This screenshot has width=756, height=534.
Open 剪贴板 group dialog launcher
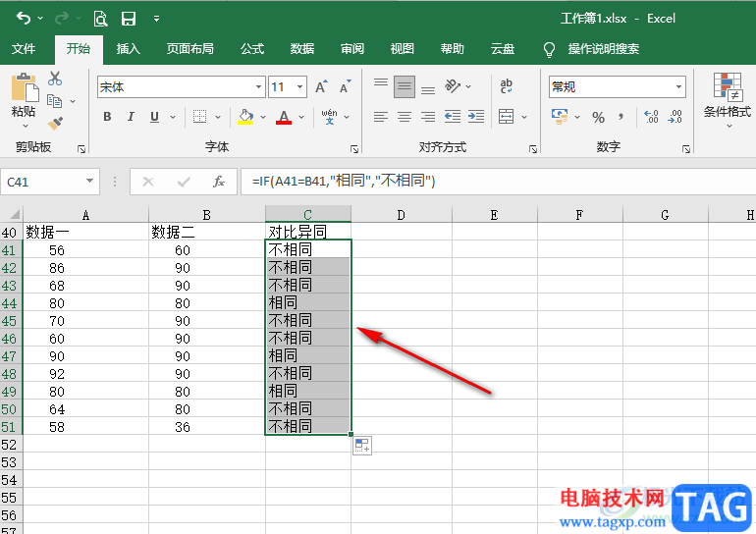pyautogui.click(x=81, y=149)
